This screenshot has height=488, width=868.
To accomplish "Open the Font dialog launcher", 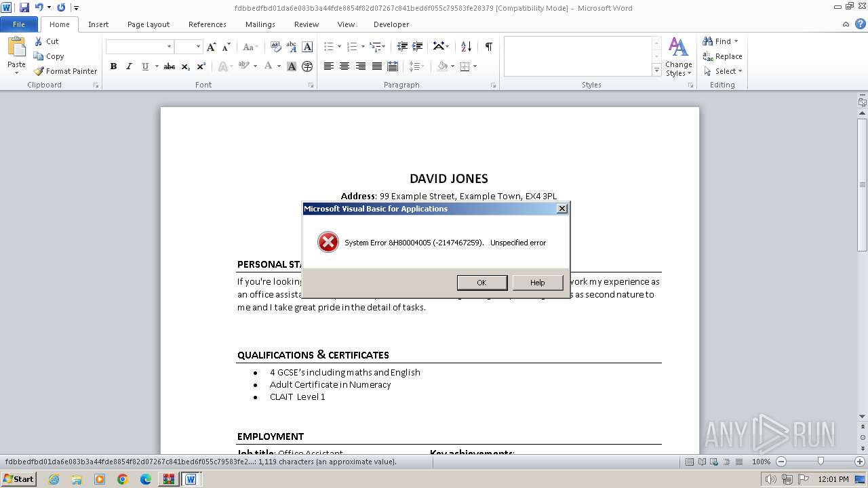I will tap(311, 85).
